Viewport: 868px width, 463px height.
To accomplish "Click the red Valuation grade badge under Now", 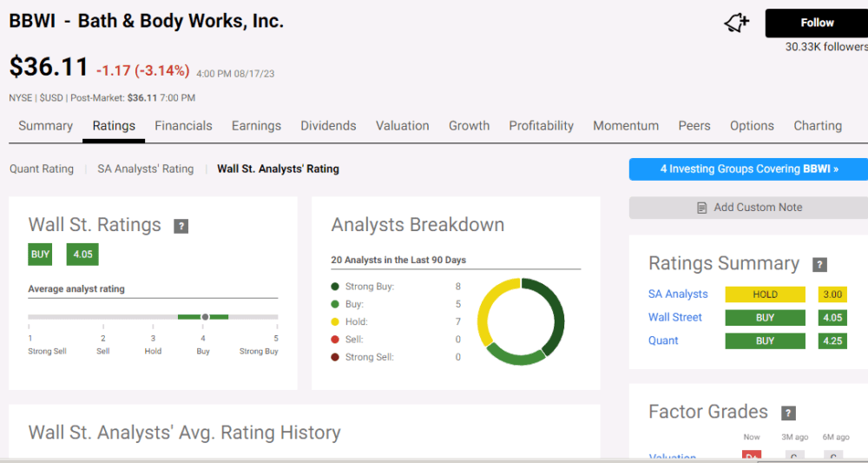I will click(x=751, y=456).
